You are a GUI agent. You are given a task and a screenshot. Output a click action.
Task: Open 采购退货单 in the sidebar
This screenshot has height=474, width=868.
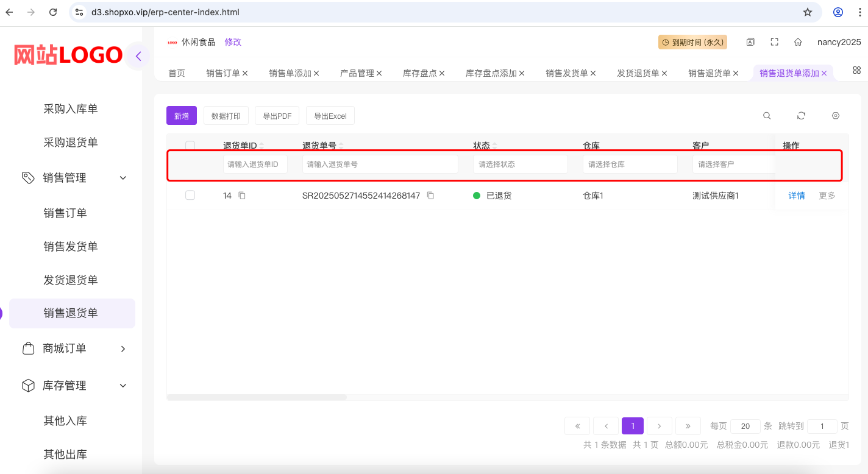coord(71,143)
